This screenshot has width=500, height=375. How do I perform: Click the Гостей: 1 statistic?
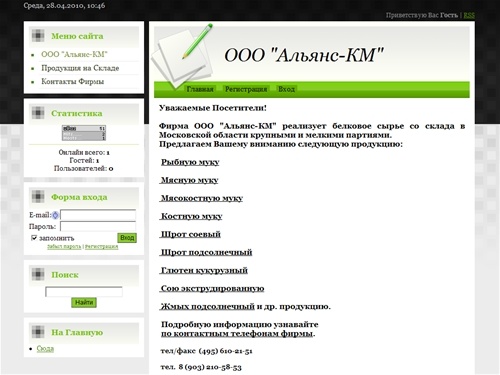click(84, 160)
